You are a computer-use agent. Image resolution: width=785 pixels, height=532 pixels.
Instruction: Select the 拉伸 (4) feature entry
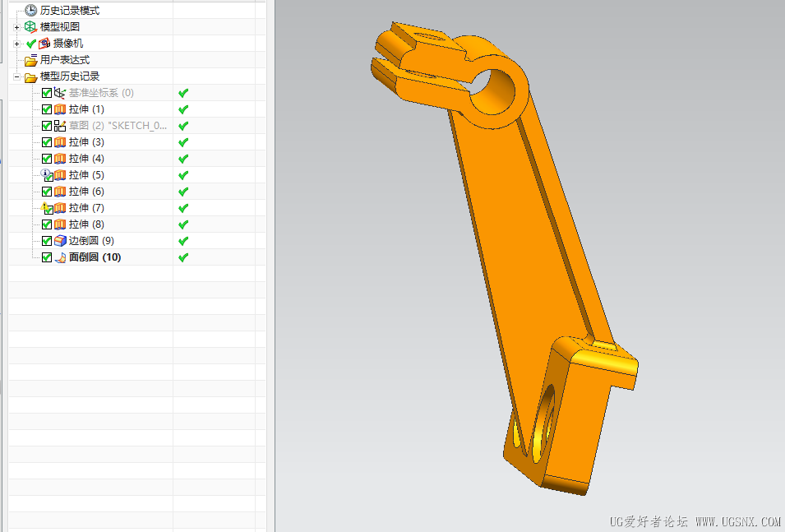coord(86,159)
